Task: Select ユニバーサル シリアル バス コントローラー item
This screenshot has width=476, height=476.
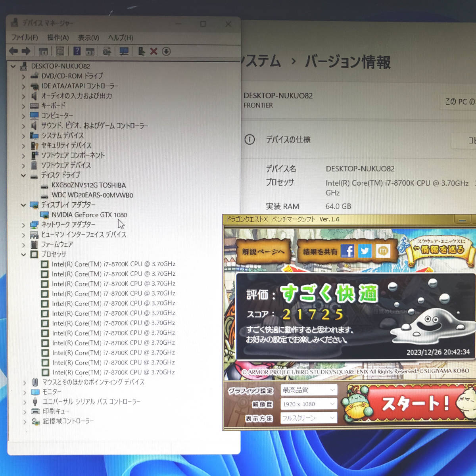Action: 91,401
